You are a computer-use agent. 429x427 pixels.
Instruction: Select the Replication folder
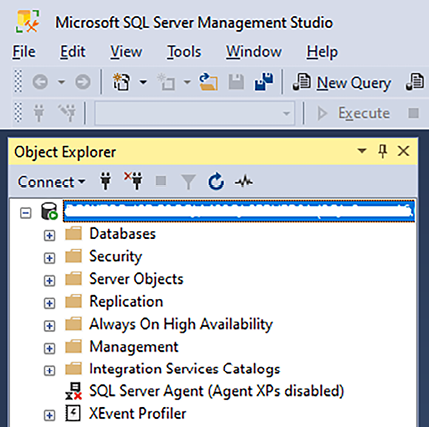[126, 302]
